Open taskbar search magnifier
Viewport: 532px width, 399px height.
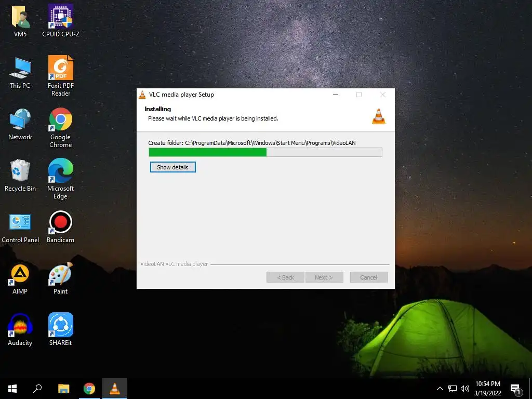[x=37, y=389]
